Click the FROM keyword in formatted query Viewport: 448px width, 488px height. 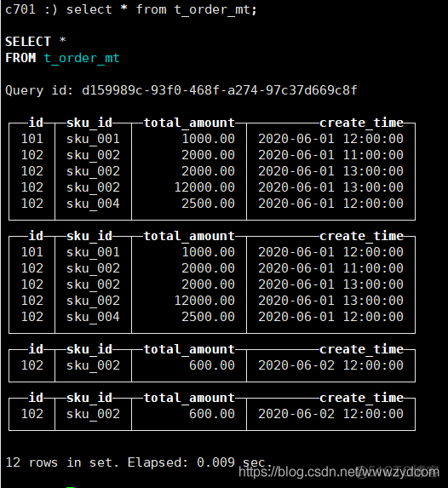(20, 58)
